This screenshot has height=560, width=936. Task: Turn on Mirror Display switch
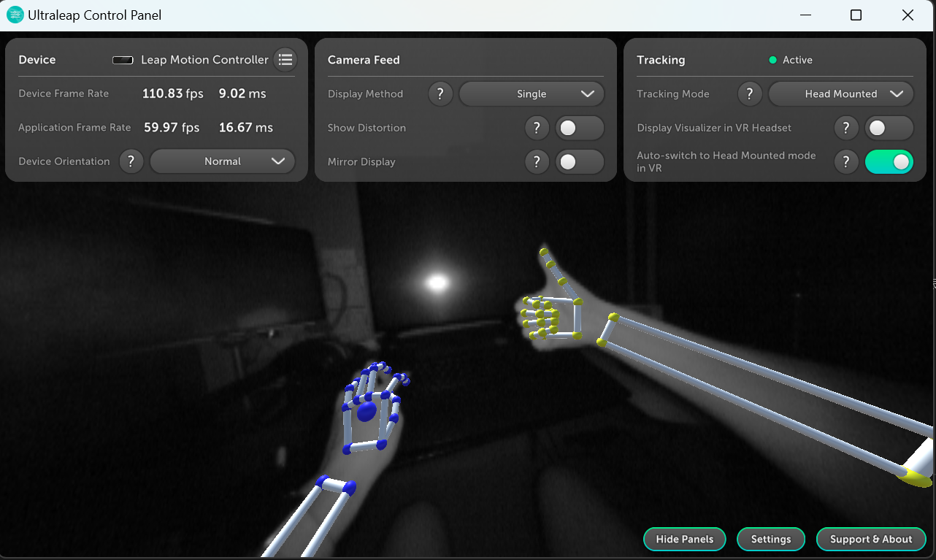pos(579,162)
